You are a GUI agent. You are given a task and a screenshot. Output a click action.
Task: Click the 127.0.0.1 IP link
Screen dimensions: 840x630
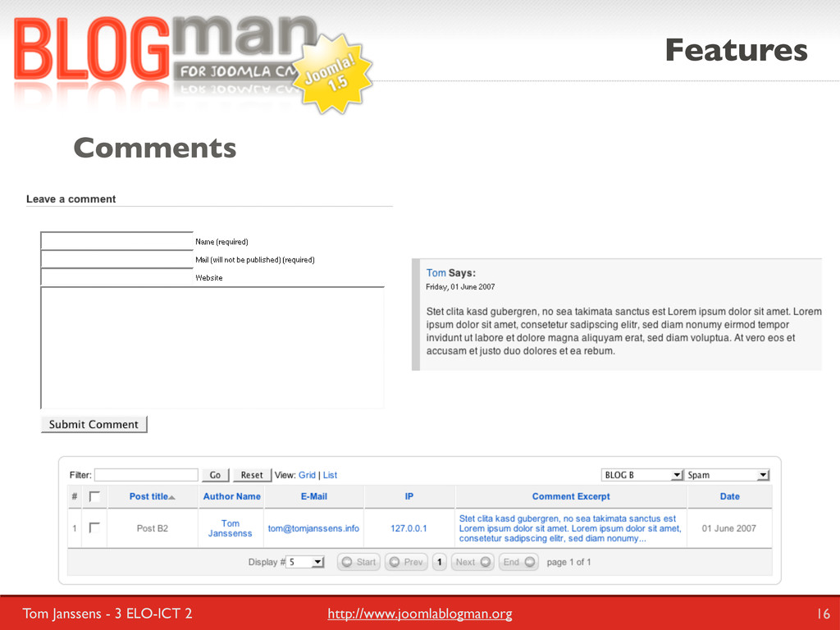(409, 528)
